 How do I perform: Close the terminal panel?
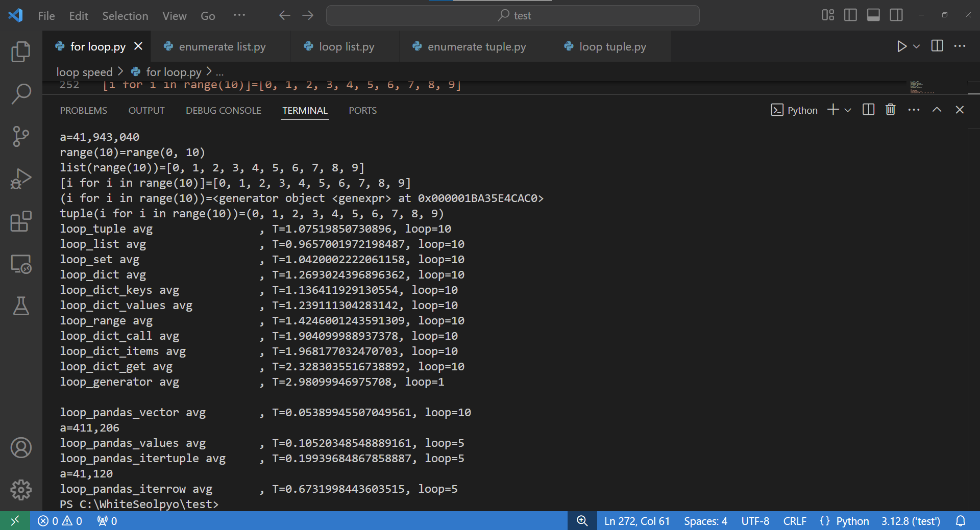pos(960,110)
